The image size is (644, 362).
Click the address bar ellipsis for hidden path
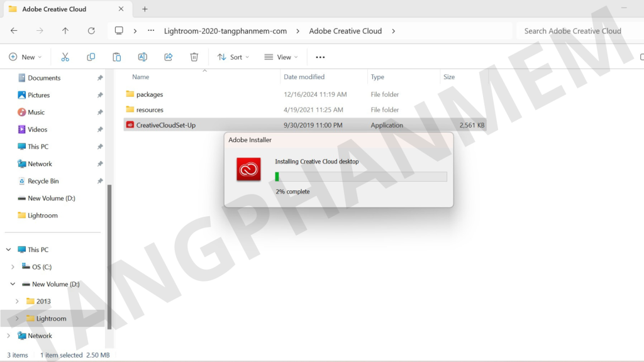151,31
